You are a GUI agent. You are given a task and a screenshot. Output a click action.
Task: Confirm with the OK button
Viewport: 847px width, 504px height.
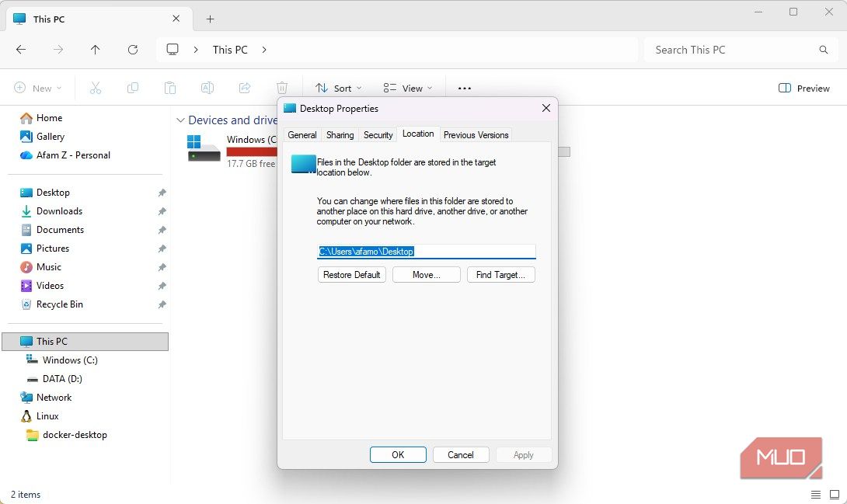[x=398, y=455]
